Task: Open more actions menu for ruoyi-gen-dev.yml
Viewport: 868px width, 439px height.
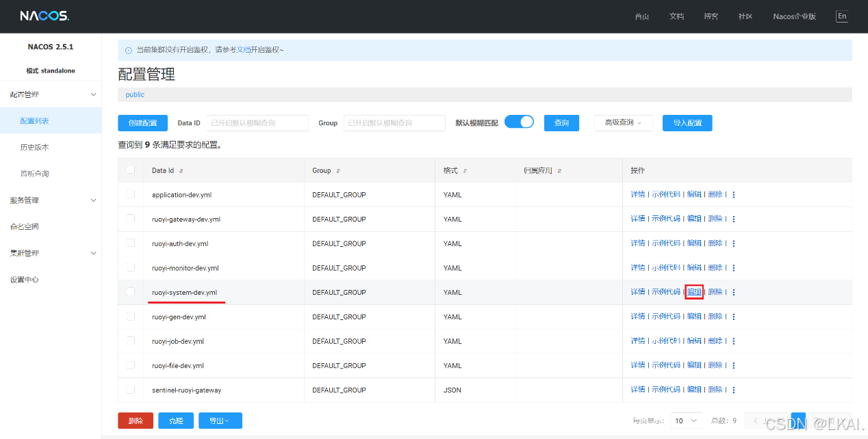Action: 734,317
